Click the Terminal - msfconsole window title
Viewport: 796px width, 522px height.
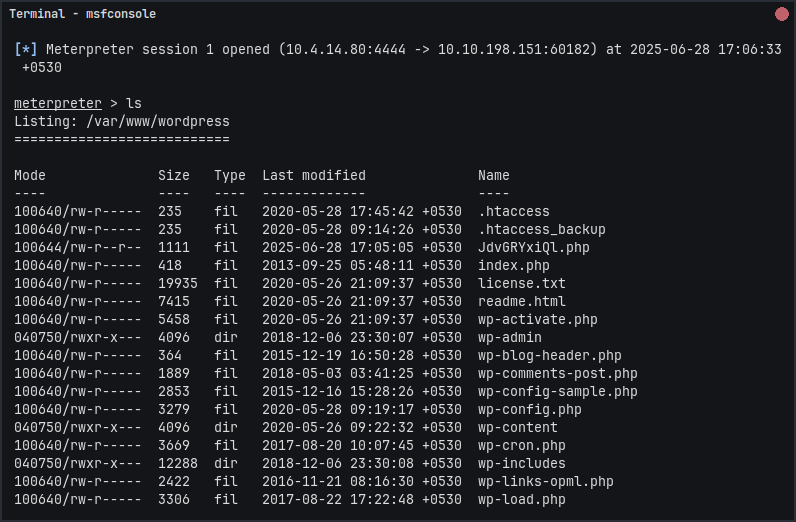click(x=82, y=14)
